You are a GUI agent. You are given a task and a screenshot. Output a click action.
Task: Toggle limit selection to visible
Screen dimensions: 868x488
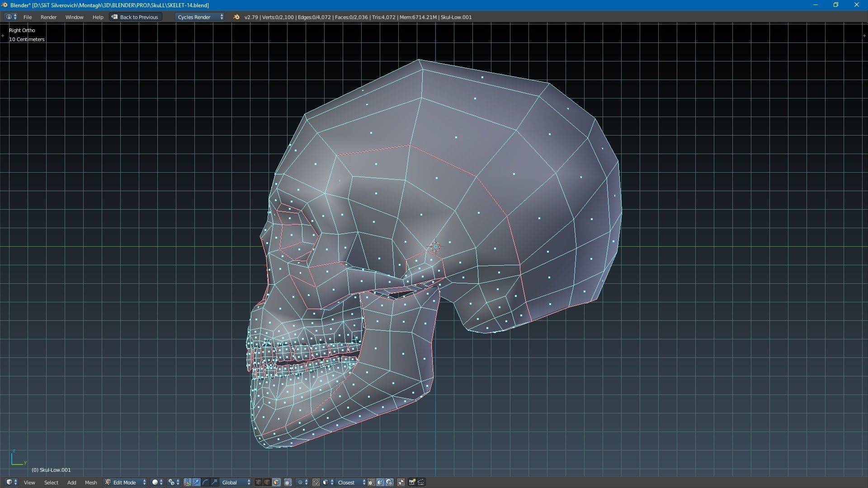click(288, 482)
